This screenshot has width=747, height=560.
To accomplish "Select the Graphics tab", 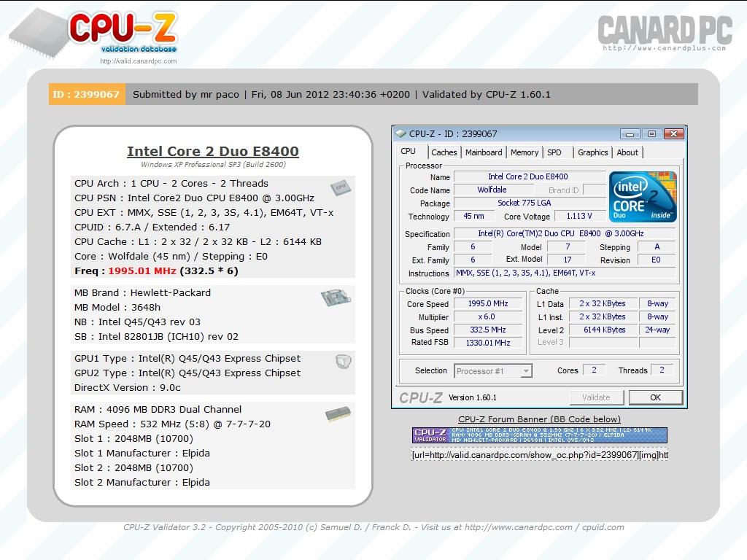I will point(592,152).
